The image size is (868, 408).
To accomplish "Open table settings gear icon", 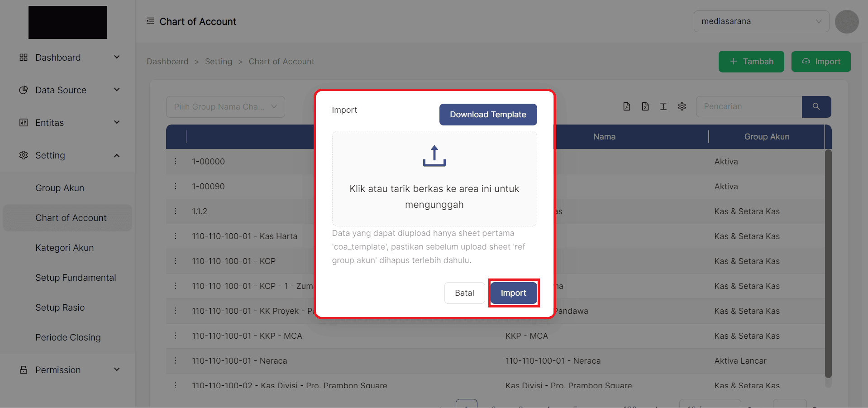I will (x=682, y=106).
